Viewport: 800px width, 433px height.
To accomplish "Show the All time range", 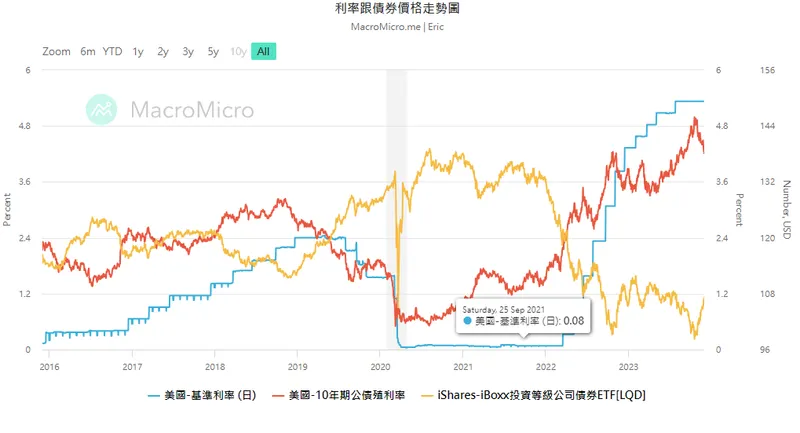I will [x=264, y=51].
